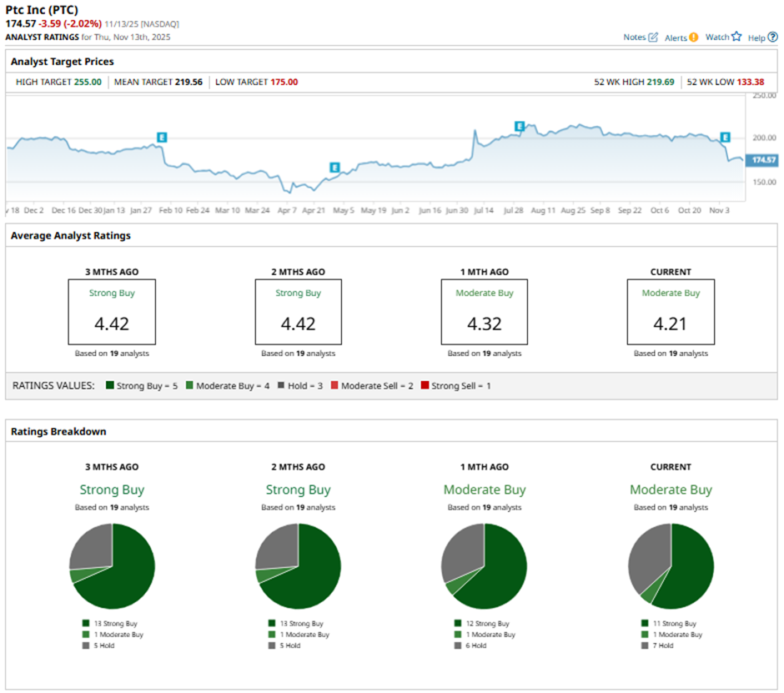This screenshot has height=693, width=784.
Task: Open Help via the question mark icon
Action: [772, 37]
